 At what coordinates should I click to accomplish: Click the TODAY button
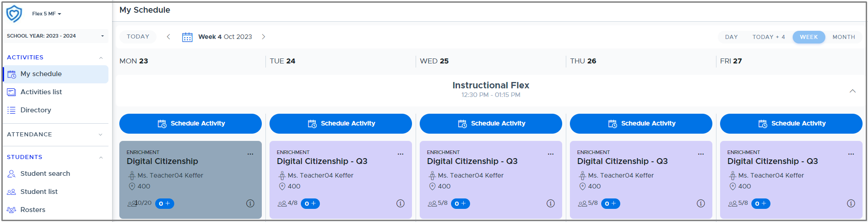point(138,37)
